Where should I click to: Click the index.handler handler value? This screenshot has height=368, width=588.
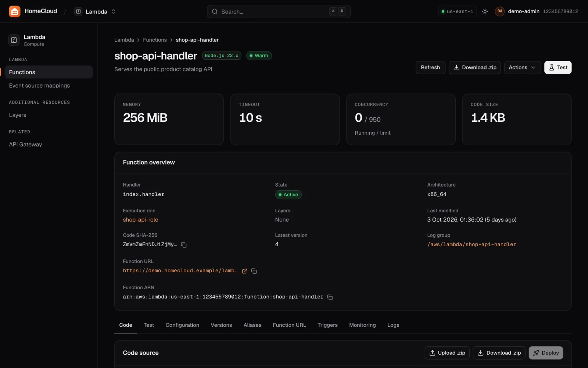click(143, 194)
